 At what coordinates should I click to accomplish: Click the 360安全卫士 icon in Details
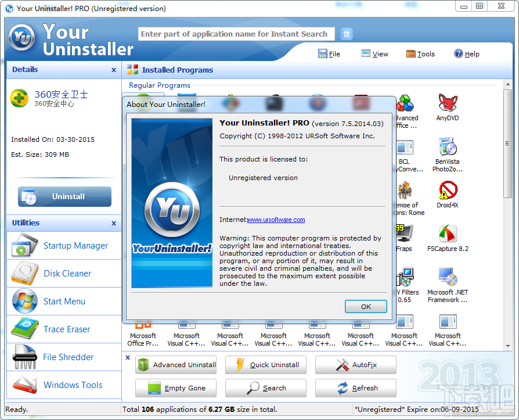pos(19,98)
